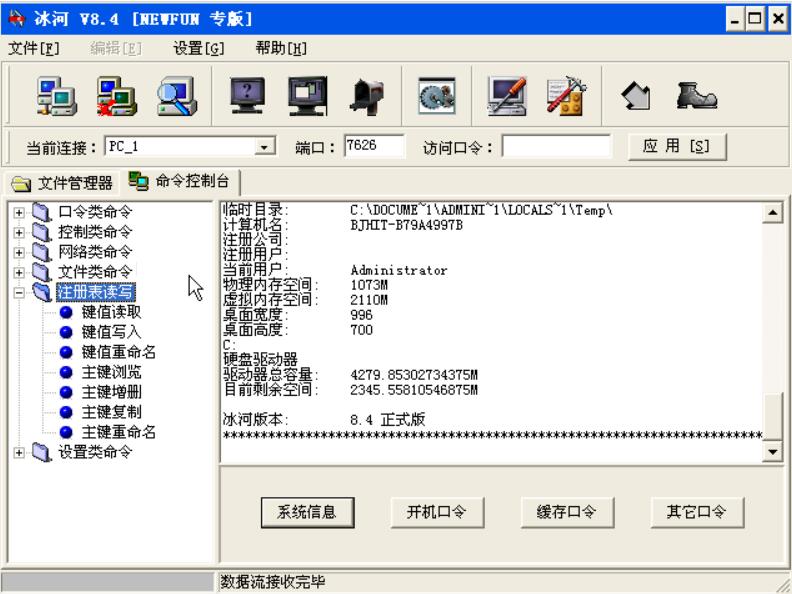Open the hammer and wrench configuration icon
792x594 pixels.
point(566,95)
